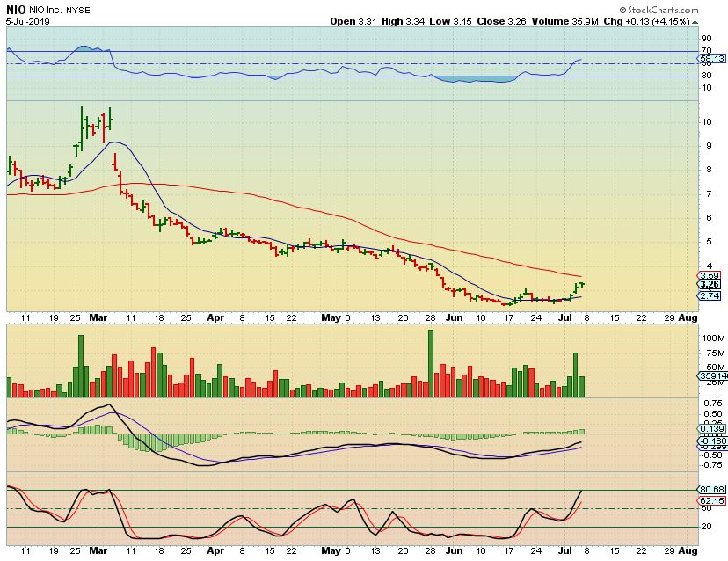Click 'Apr' on the date axis under the price chart

(x=215, y=317)
